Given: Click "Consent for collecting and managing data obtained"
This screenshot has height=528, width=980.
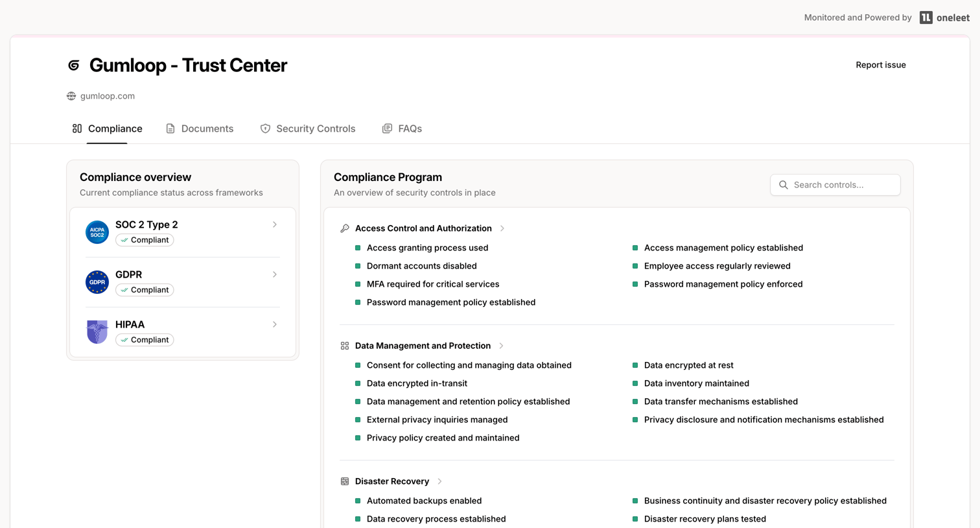Looking at the screenshot, I should pos(469,365).
